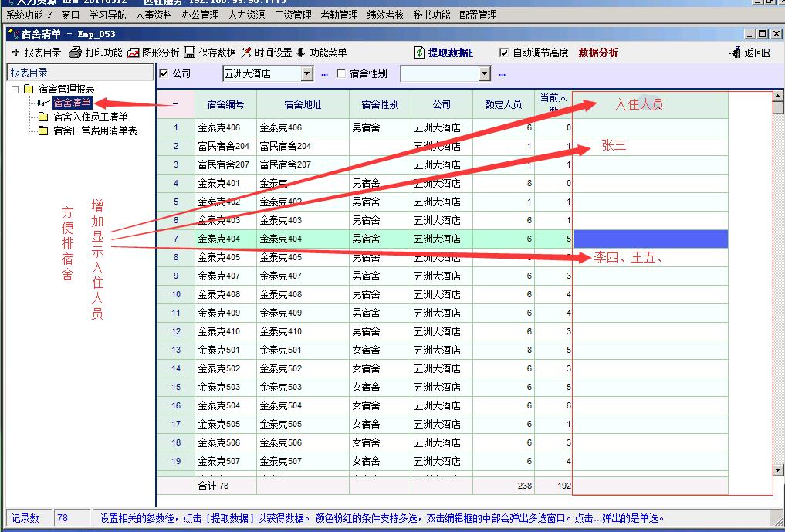Collapse the 宿舍管理报表 tree node
This screenshot has height=532, width=785.
(15, 90)
